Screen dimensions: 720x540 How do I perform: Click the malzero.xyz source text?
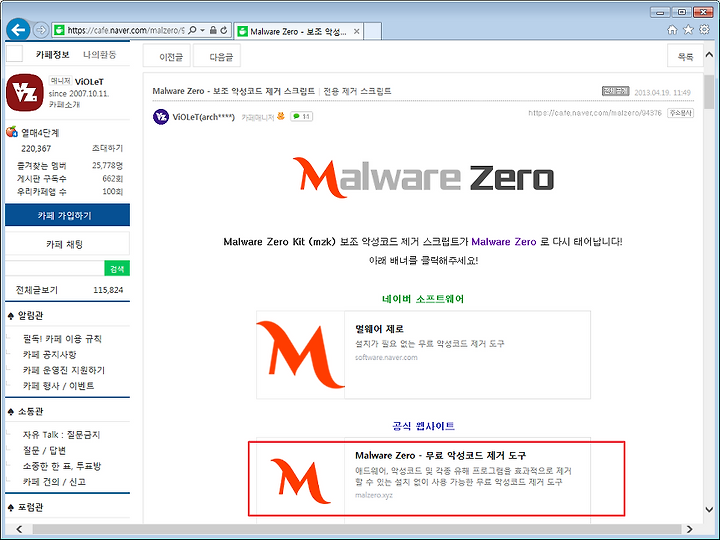[374, 495]
